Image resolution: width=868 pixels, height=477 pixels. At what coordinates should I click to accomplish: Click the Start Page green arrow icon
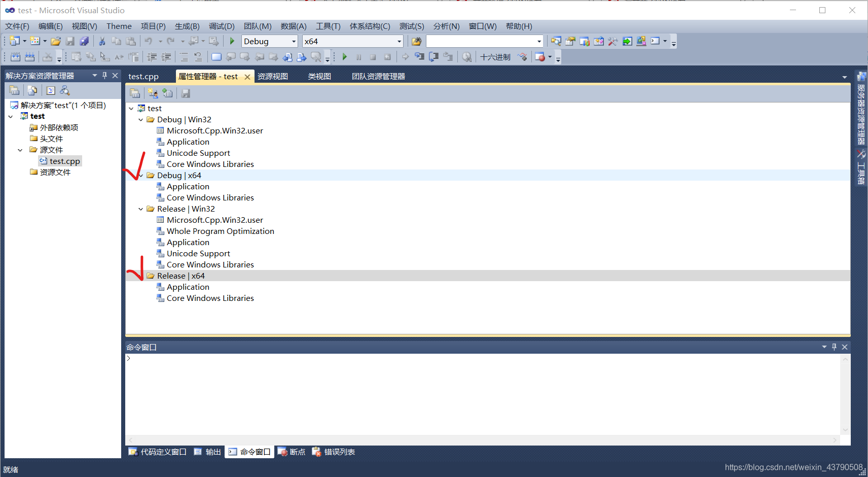click(x=627, y=41)
